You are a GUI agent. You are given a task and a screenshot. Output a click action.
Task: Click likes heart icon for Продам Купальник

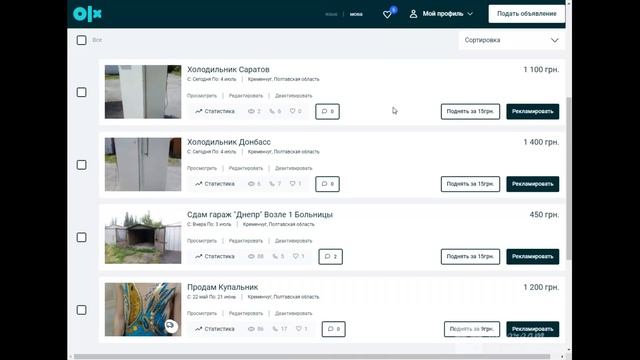tap(299, 329)
